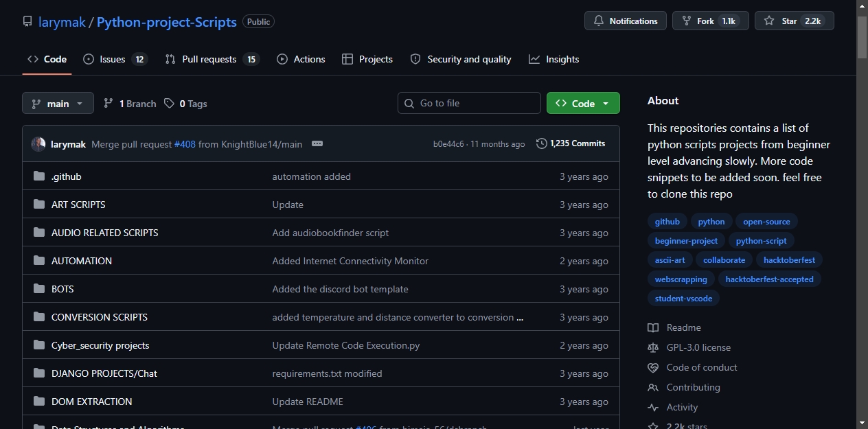
Task: Open commit hash b0e44c6
Action: pyautogui.click(x=448, y=144)
